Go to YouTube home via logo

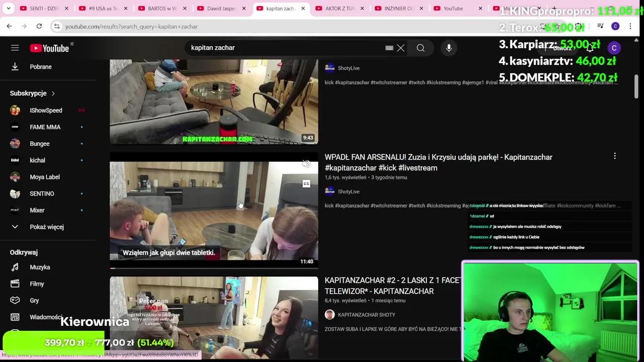click(x=49, y=48)
